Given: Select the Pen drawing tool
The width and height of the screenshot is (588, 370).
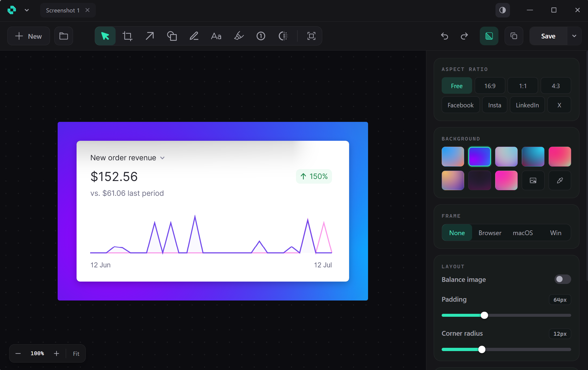Looking at the screenshot, I should point(194,36).
